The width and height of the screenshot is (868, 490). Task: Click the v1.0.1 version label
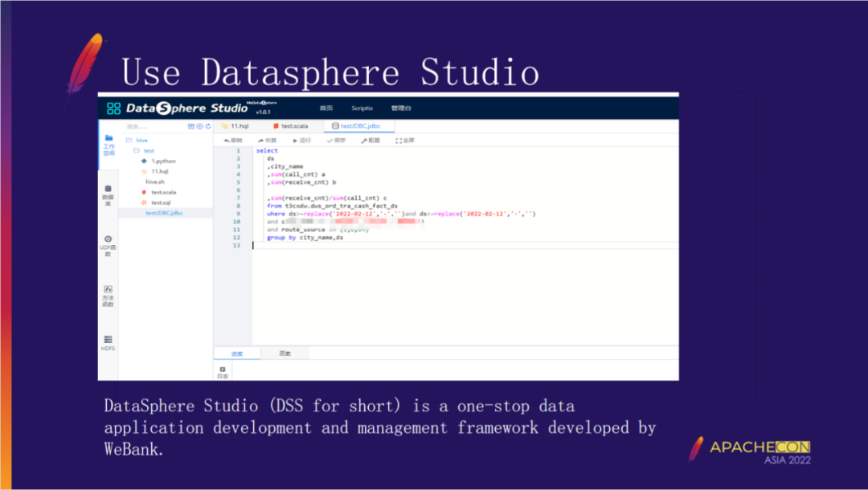(263, 112)
